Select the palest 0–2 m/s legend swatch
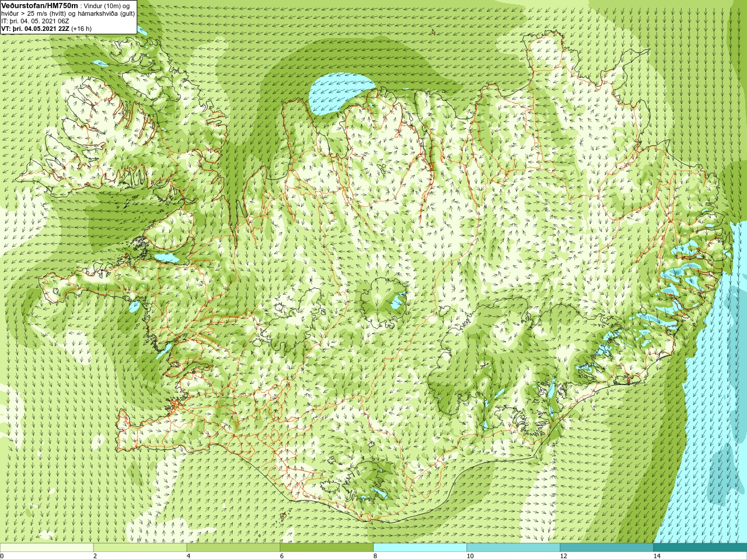 [47, 548]
